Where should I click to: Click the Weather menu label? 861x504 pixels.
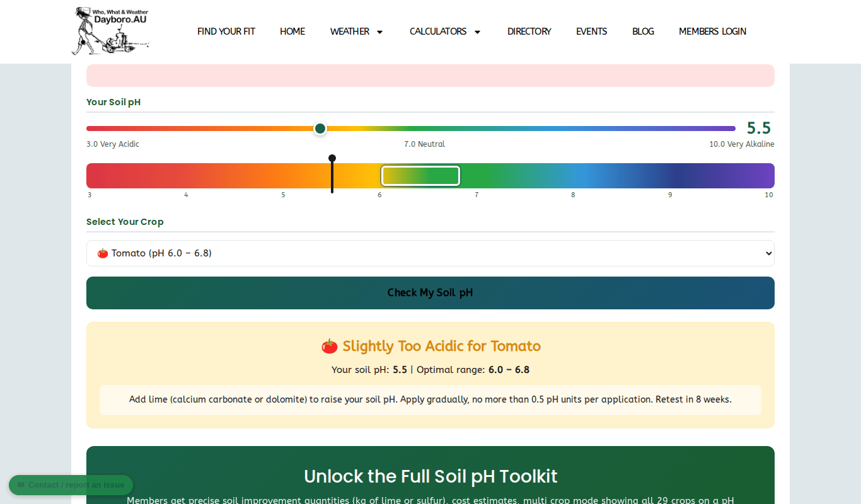350,31
